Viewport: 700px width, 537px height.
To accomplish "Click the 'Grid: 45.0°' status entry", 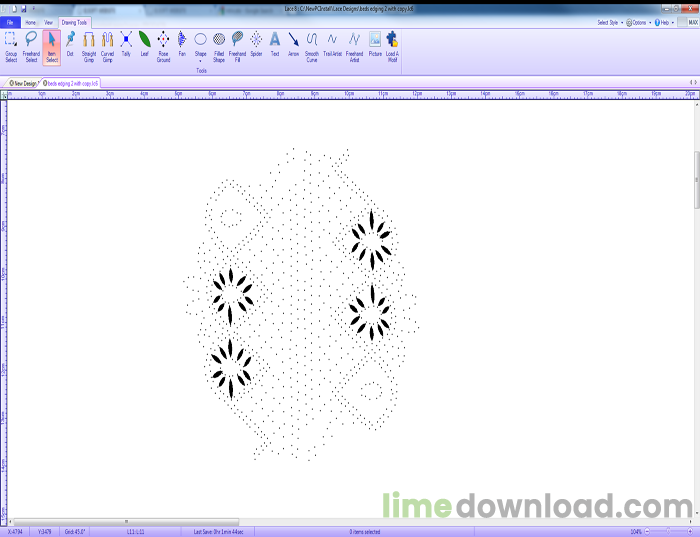I will pos(75,532).
